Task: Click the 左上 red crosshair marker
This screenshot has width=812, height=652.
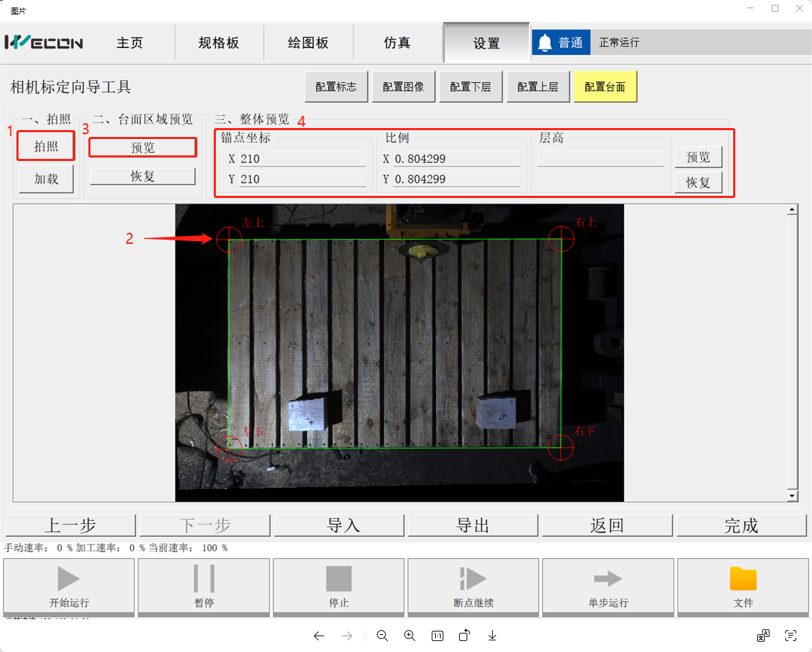Action: click(229, 239)
